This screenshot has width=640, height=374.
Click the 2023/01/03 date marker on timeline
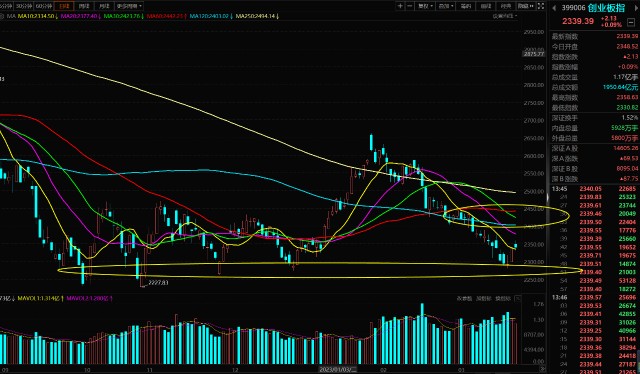pyautogui.click(x=338, y=370)
